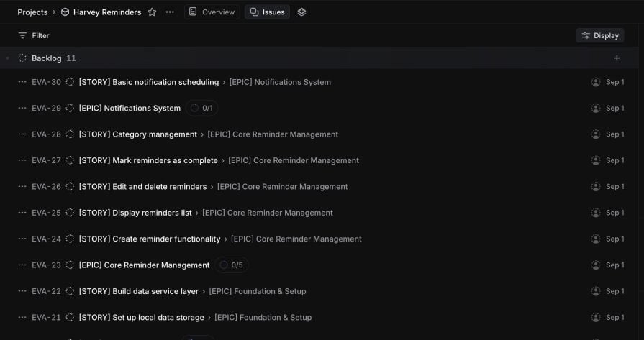Screen dimensions: 644x340
Task: Set priority via dashes icon on EVA-26
Action: [22, 187]
